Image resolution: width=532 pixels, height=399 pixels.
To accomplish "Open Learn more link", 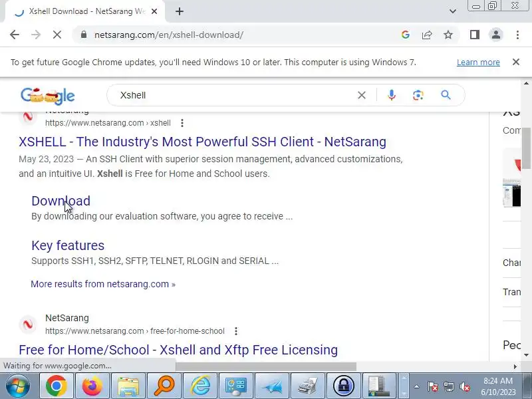I will point(478,63).
